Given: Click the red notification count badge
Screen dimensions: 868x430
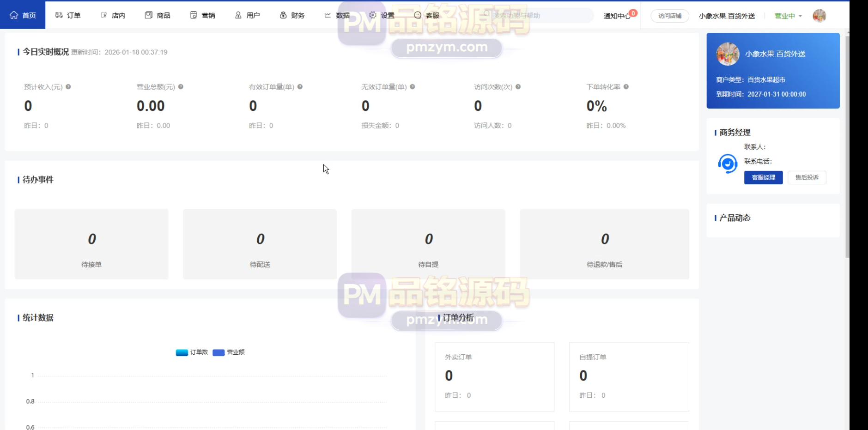Looking at the screenshot, I should (633, 13).
